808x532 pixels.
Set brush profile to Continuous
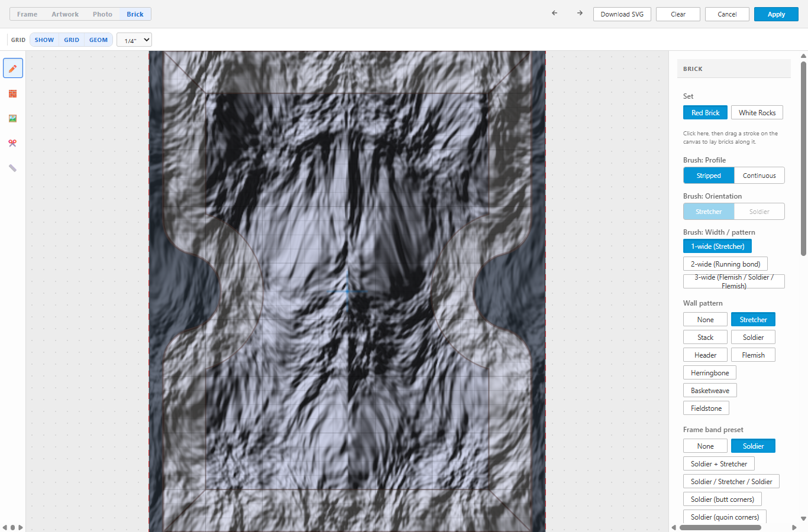tap(759, 176)
